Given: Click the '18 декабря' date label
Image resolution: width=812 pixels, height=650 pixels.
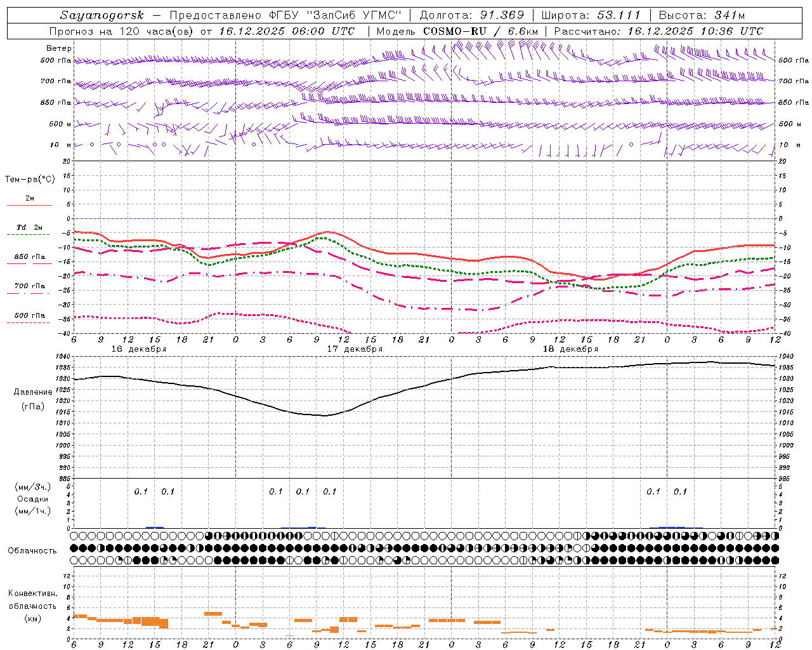Looking at the screenshot, I should 570,349.
